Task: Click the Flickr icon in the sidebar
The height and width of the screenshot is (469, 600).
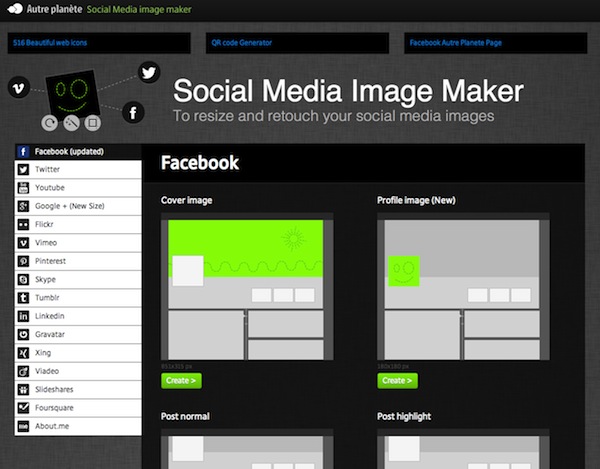Action: [23, 225]
